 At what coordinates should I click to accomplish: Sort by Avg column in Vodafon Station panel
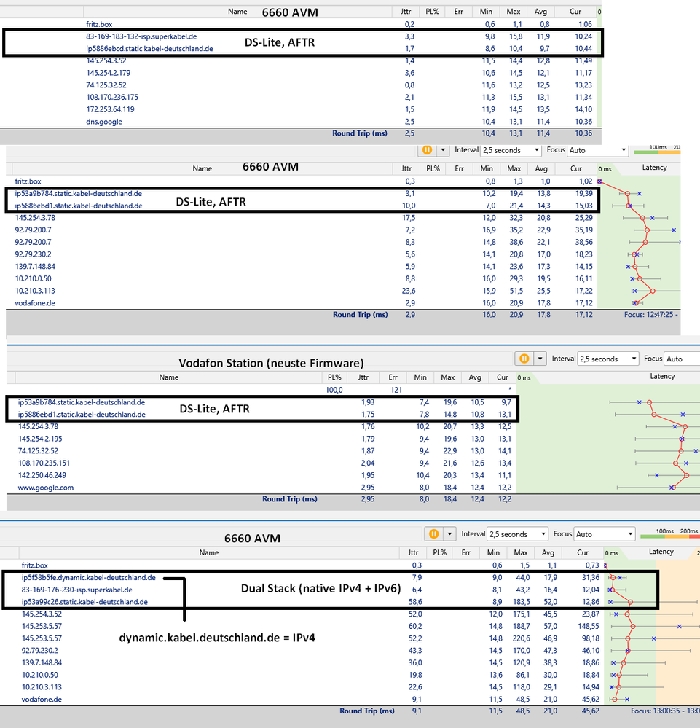click(475, 377)
